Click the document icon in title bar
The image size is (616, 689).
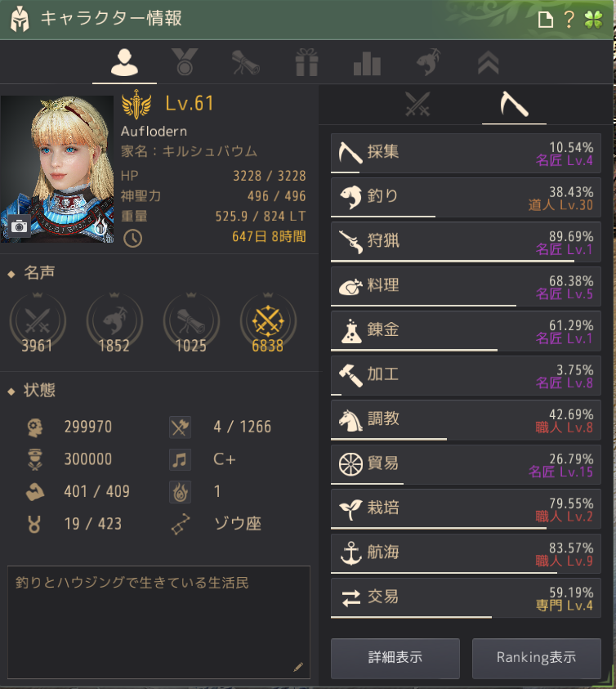(x=545, y=20)
